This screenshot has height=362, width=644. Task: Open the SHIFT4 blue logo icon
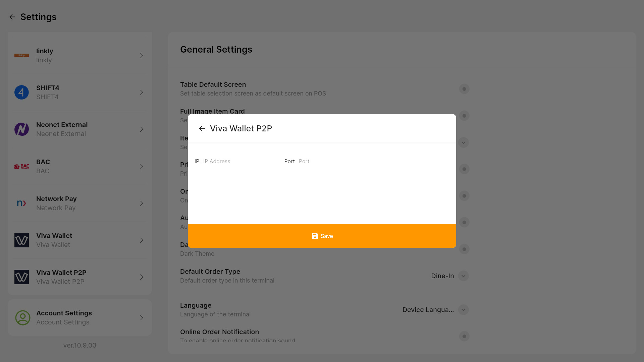[21, 93]
